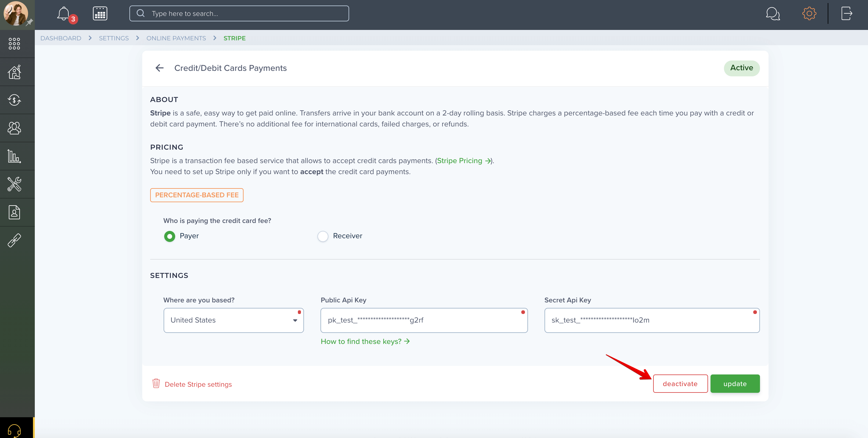Open the accounting dollar icon in sidebar
Viewport: 868px width, 438px height.
pos(14,100)
